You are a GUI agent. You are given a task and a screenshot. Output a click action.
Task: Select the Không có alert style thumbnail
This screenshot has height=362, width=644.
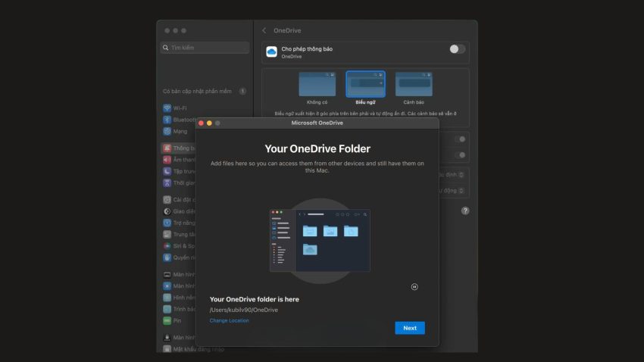(317, 84)
